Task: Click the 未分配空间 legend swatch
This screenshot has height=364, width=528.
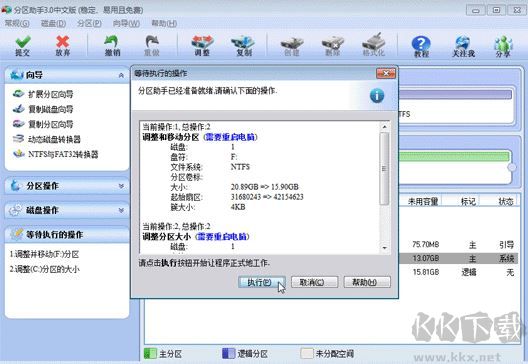Action: click(x=306, y=354)
